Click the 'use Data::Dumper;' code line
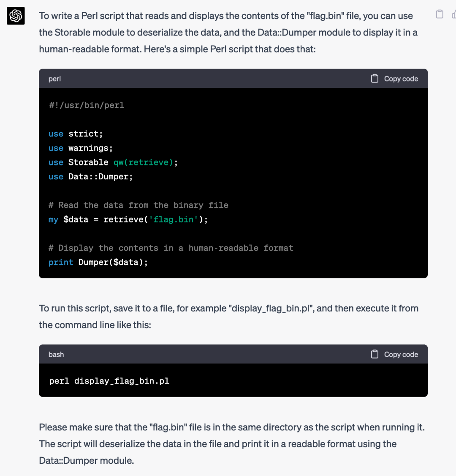This screenshot has width=456, height=476. click(x=90, y=177)
